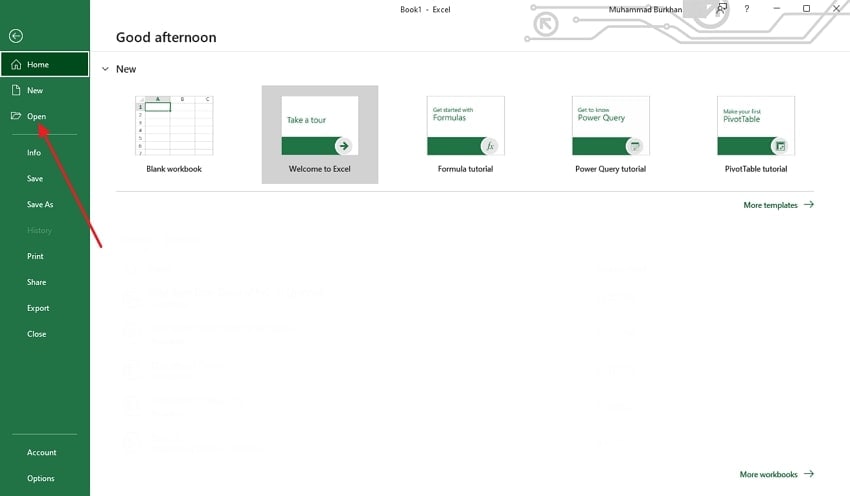Click the arrow next to More workbooks
The image size is (850, 496).
pos(809,474)
